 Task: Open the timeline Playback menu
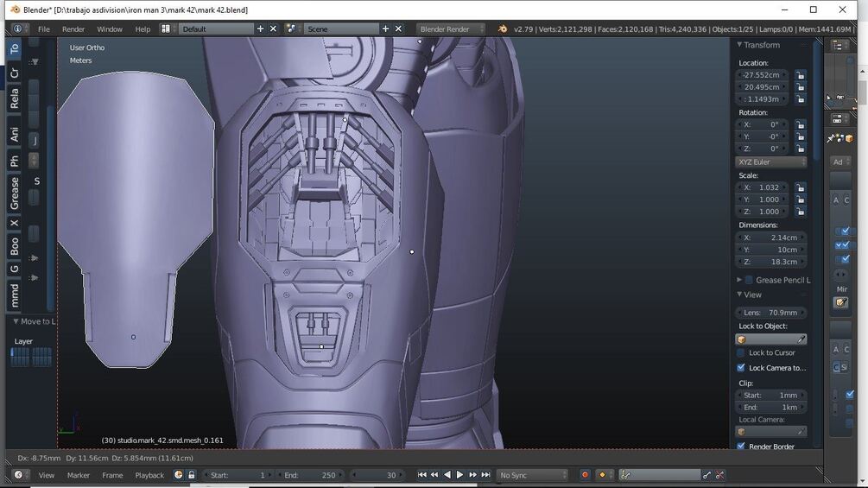coord(149,475)
